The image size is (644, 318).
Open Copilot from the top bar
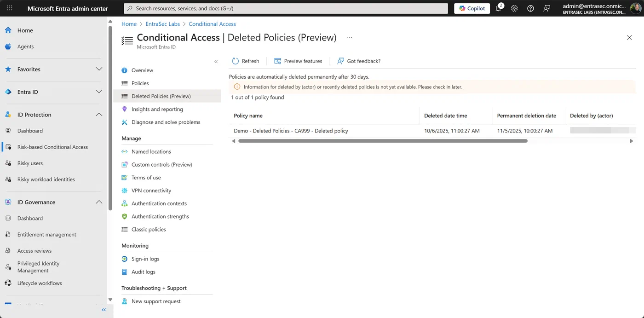coord(472,8)
